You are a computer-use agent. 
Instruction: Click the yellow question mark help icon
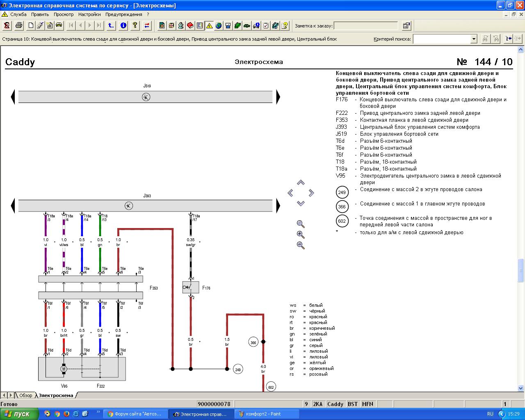tap(135, 25)
